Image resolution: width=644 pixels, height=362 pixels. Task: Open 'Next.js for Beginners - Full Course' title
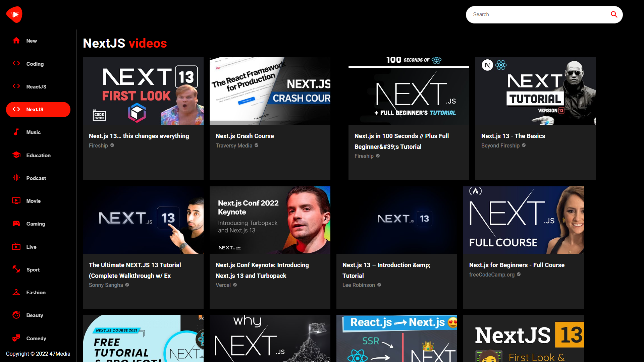tap(517, 265)
